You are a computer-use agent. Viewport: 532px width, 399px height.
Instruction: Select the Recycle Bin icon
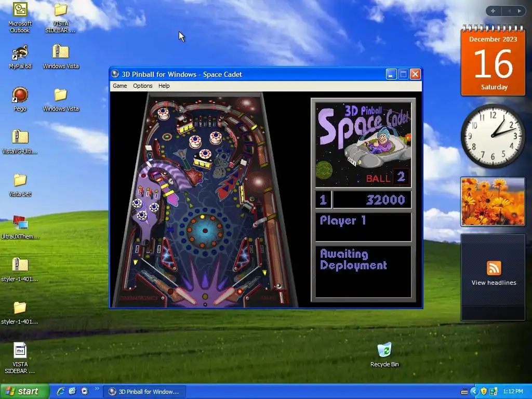pos(384,354)
